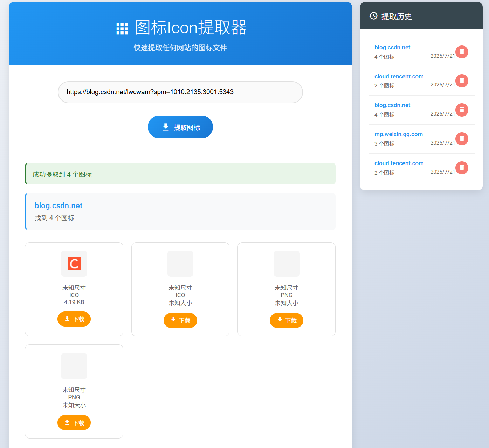Click the date 2025/7/21 beside mp.weixin.qq.com
Viewport: 489px width, 448px height.
coord(442,143)
